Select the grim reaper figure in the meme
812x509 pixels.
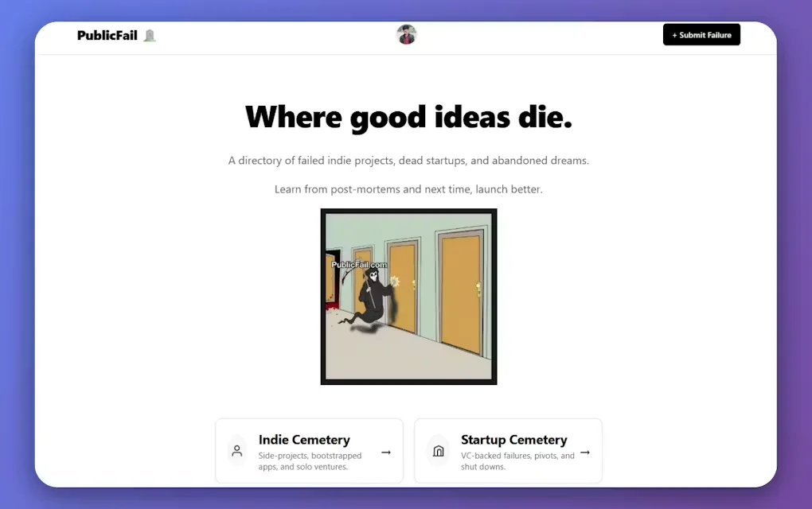click(x=371, y=298)
